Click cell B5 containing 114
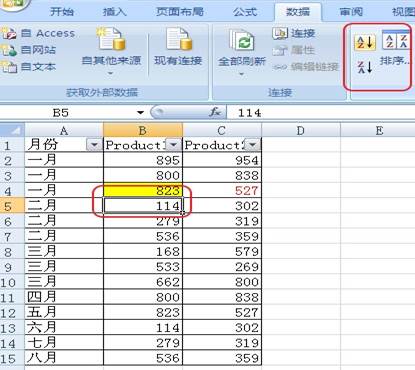This screenshot has width=415, height=370. pos(143,206)
